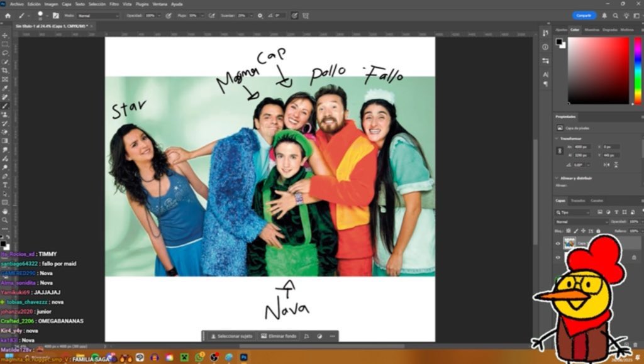Toggle pressure for opacity button
The width and height of the screenshot is (644, 364).
169,16
